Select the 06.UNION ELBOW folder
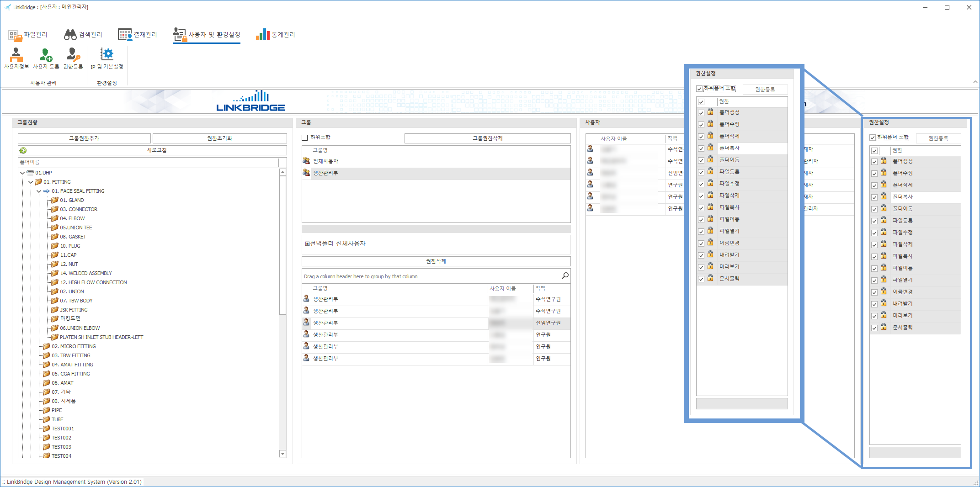980x487 pixels. tap(80, 328)
